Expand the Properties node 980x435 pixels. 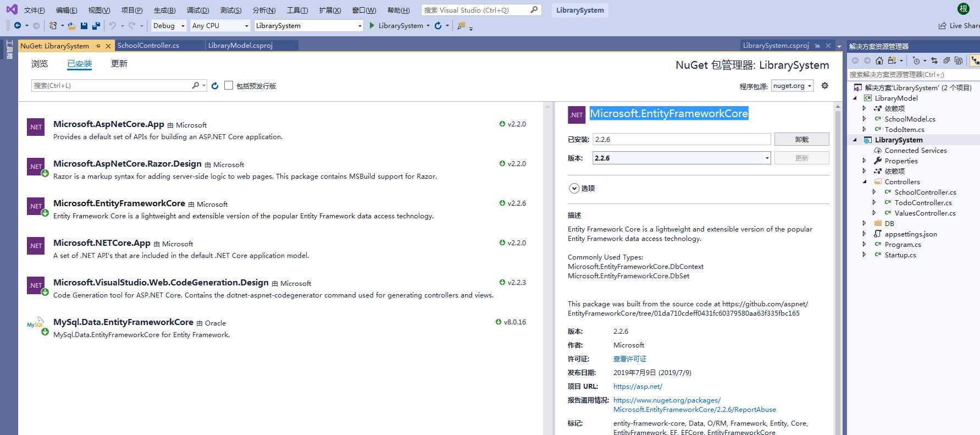[865, 161]
